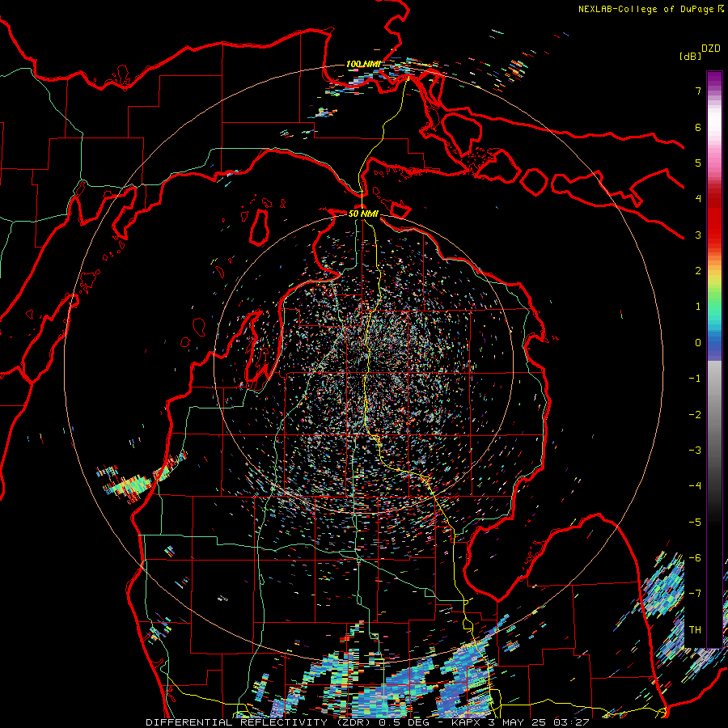Select the 1 value on the color scale
The height and width of the screenshot is (728, 728).
pos(698,307)
